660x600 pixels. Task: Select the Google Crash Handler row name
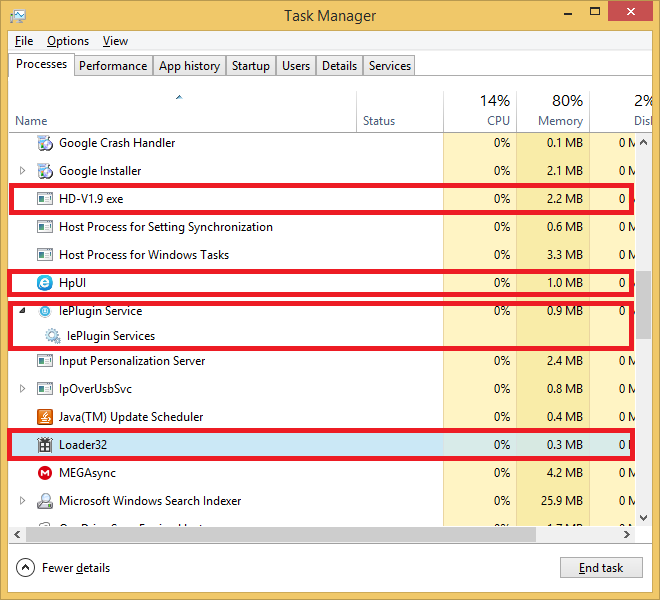click(x=117, y=143)
